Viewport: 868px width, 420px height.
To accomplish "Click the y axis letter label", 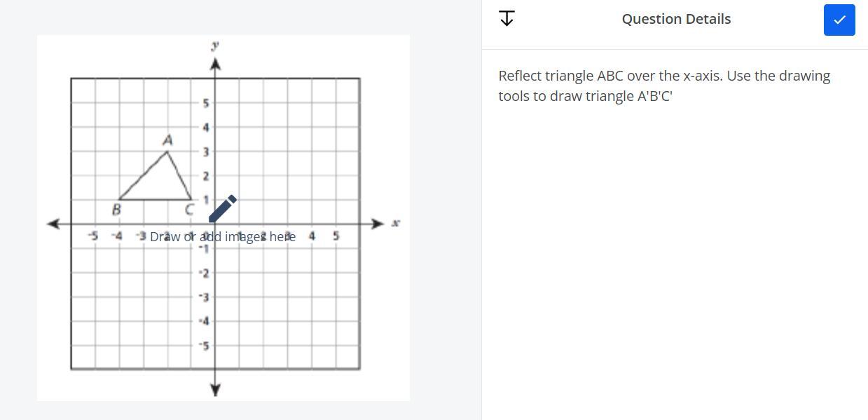I will pyautogui.click(x=215, y=46).
